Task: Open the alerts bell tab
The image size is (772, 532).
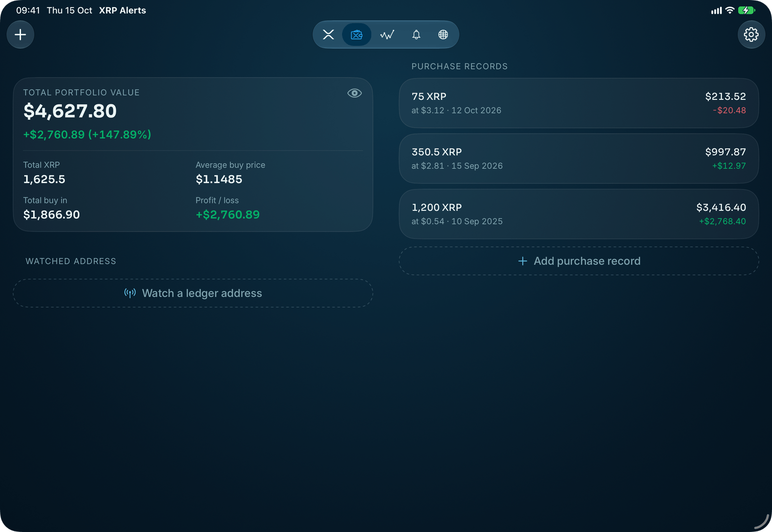Action: click(416, 35)
